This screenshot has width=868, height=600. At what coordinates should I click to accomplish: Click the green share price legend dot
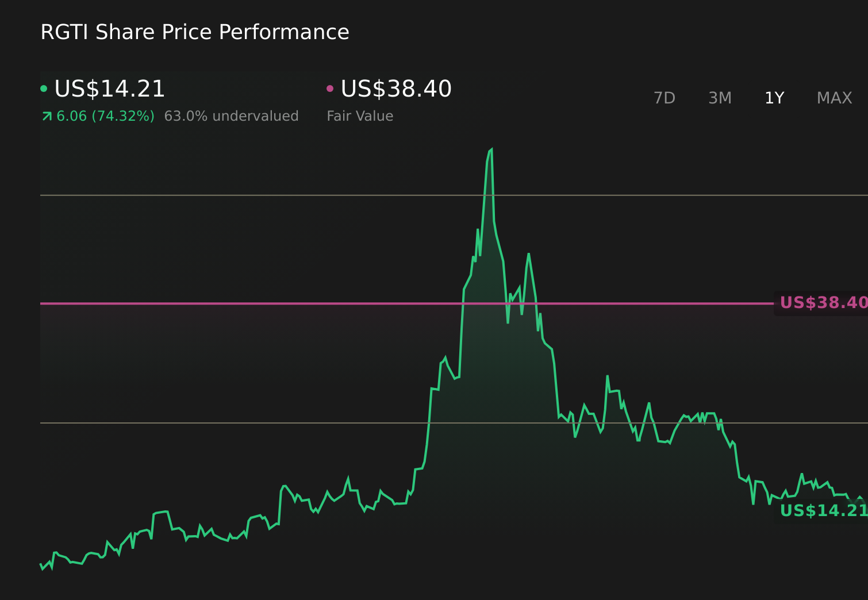coord(45,87)
